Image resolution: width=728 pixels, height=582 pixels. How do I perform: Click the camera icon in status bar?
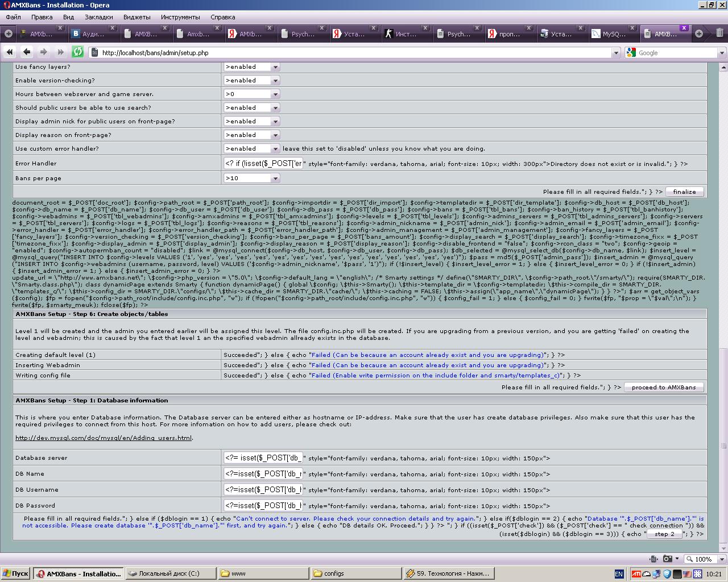coord(668,559)
